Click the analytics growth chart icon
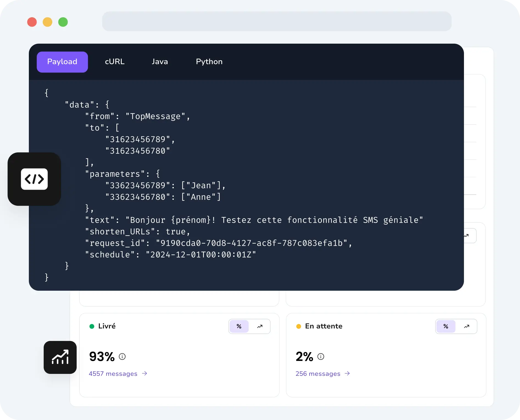 tap(60, 357)
